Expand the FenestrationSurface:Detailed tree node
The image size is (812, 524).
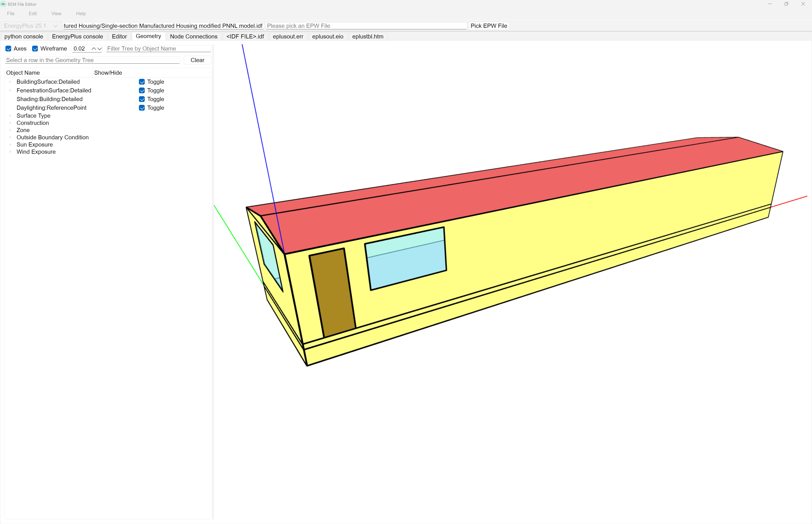10,91
